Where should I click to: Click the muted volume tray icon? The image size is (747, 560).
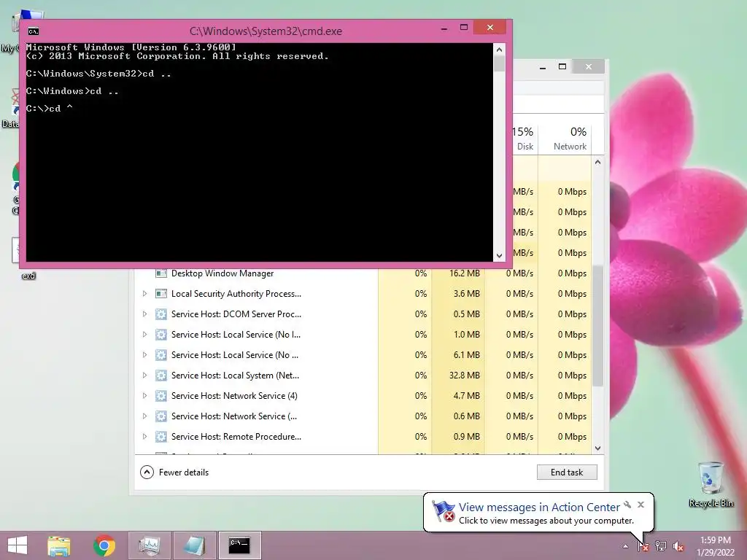point(678,546)
